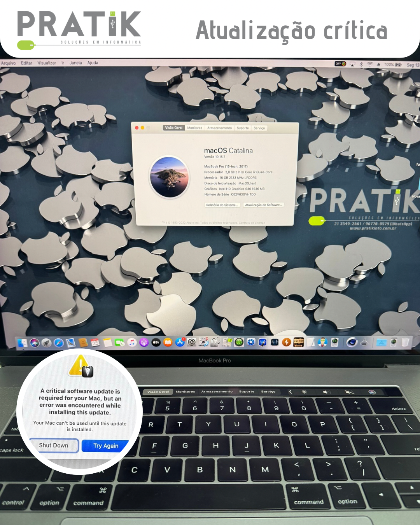Open the Music app in dock

pyautogui.click(x=132, y=342)
